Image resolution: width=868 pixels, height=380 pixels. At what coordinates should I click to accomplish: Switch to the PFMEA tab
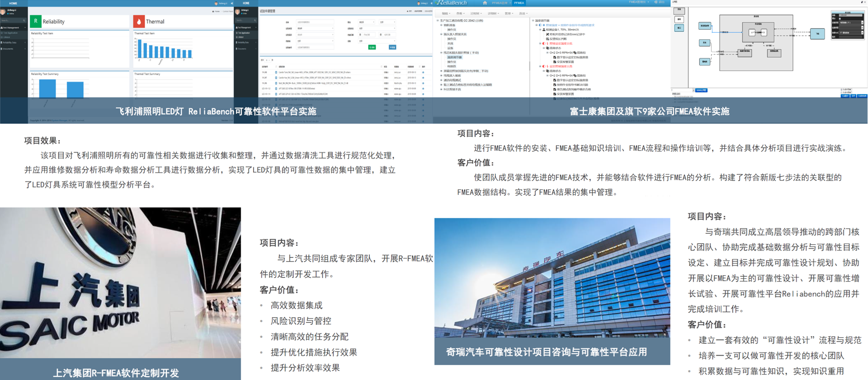tap(519, 3)
